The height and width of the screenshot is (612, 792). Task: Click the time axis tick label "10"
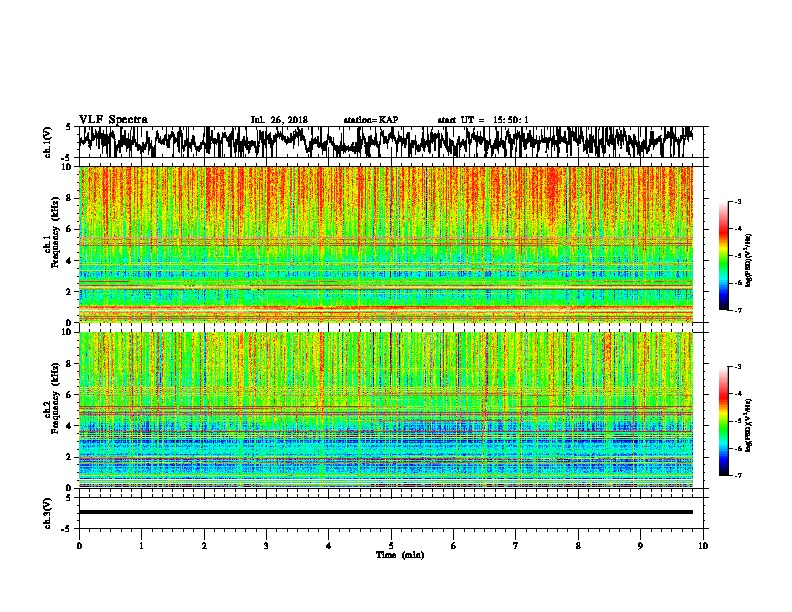(703, 546)
